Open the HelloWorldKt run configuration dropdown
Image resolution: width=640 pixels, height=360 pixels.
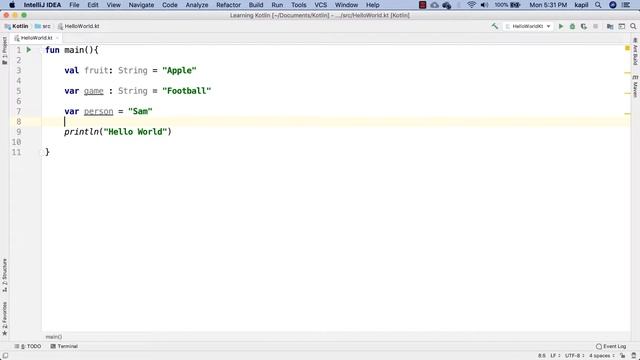528,26
